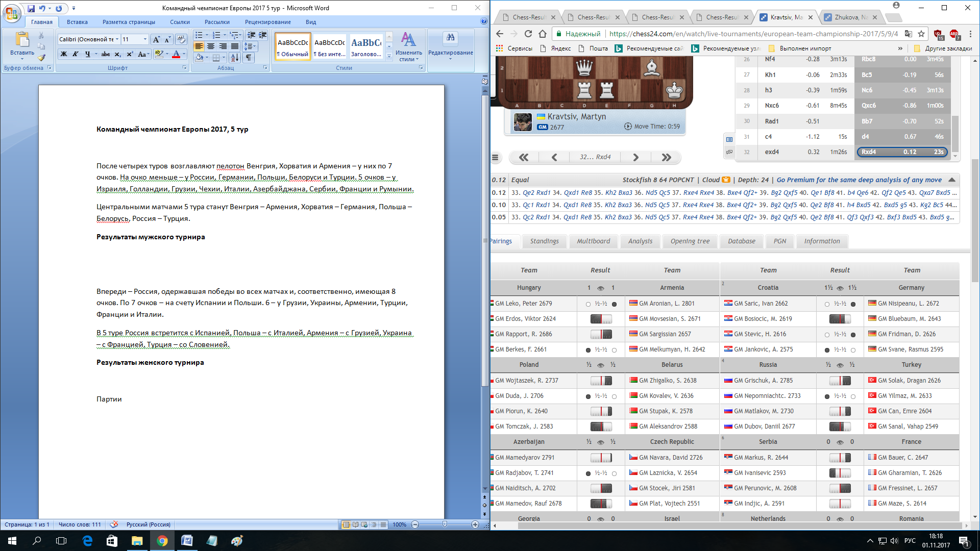Toggle bold formatting (Ж) in ribbon

click(64, 54)
